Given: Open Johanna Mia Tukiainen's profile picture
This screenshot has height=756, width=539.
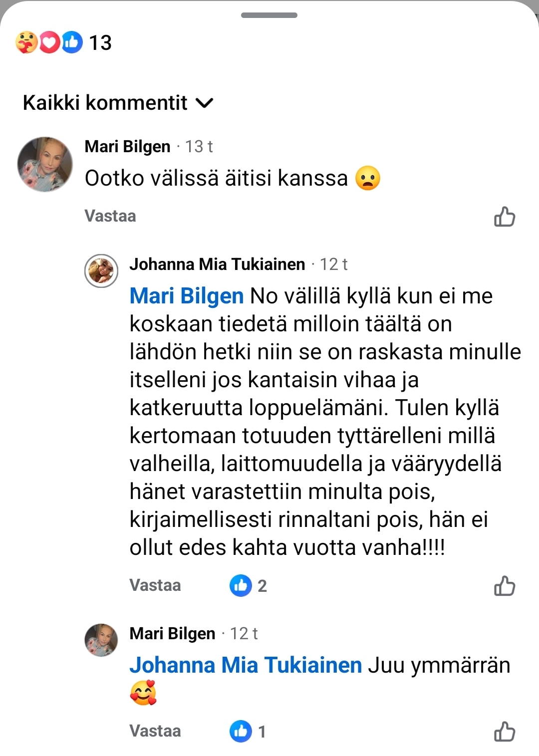Looking at the screenshot, I should coord(101,271).
